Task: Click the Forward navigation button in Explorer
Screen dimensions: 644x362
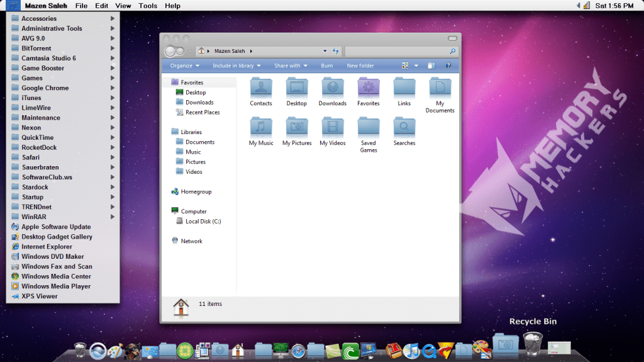Action: click(x=180, y=51)
